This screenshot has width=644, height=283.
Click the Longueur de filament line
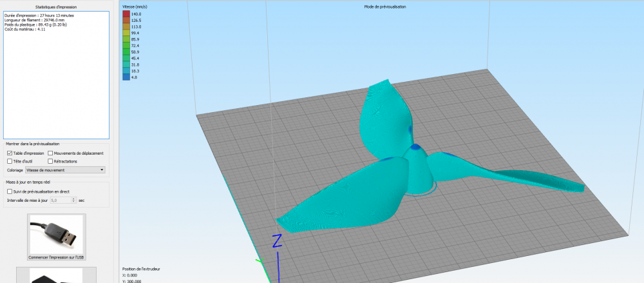tap(33, 20)
